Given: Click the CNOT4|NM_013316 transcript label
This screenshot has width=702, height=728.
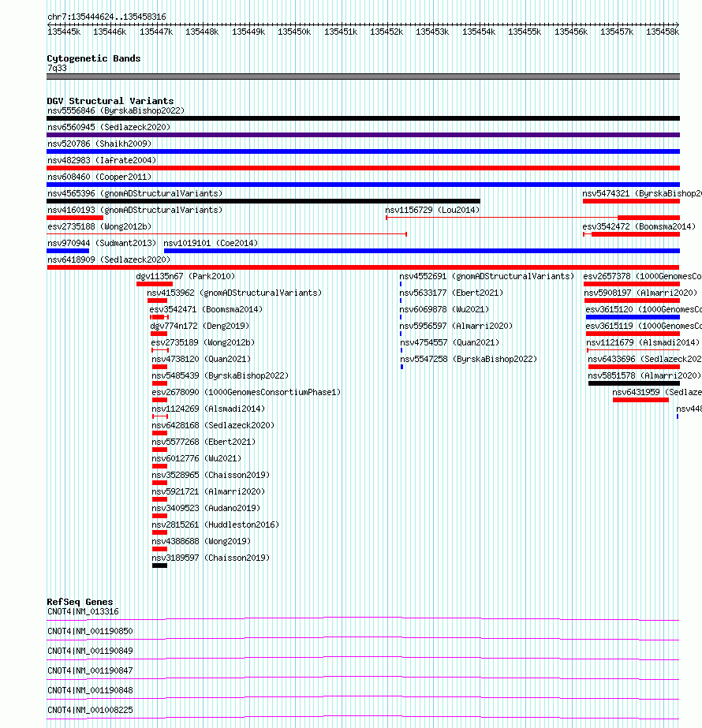Looking at the screenshot, I should (83, 611).
